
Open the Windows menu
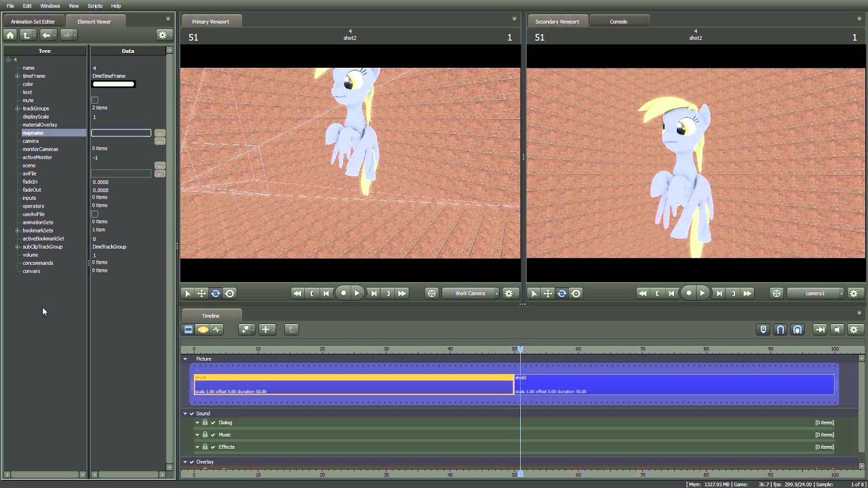pos(50,6)
